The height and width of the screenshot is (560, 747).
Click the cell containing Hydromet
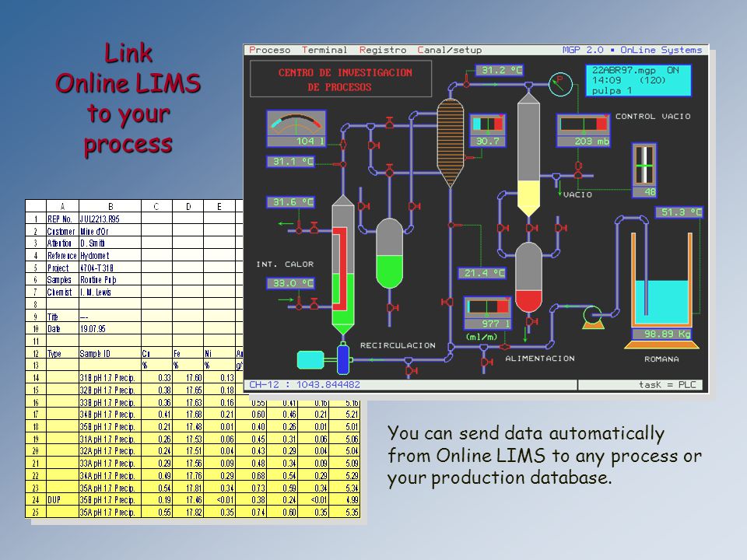point(110,256)
